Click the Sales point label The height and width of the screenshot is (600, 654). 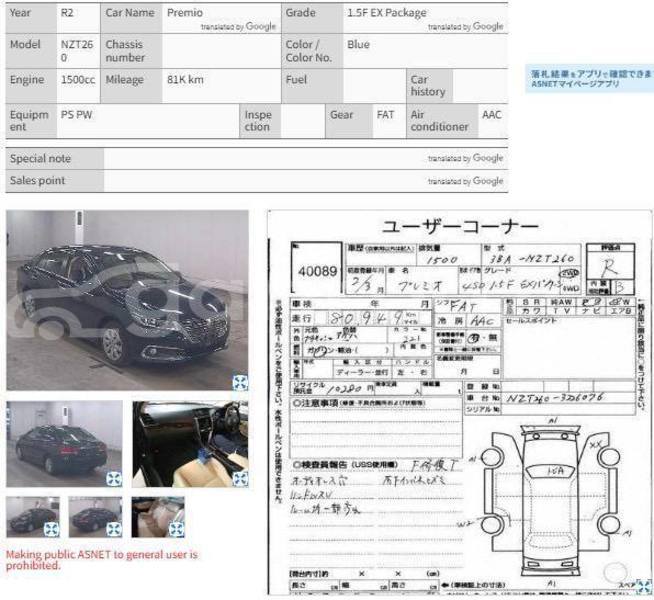point(38,181)
